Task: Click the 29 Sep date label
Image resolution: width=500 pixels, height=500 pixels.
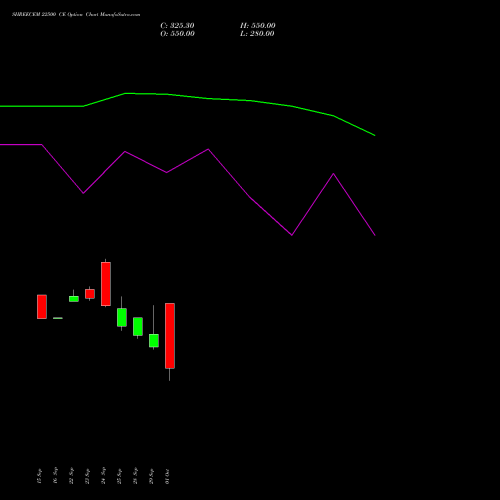Action: (151, 476)
